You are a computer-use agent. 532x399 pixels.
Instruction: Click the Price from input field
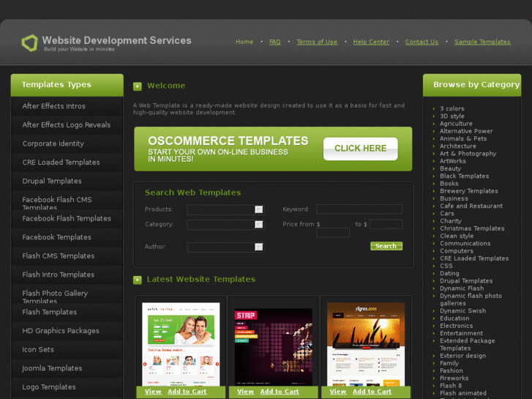(333, 233)
